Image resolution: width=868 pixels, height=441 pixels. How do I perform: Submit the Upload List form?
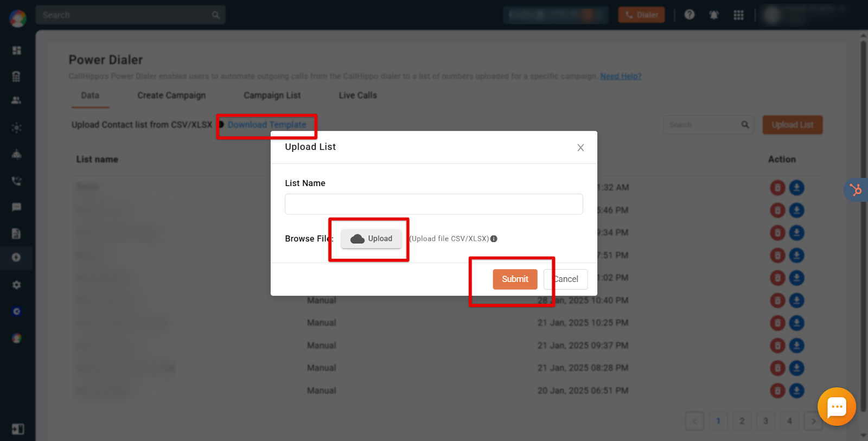(x=515, y=279)
